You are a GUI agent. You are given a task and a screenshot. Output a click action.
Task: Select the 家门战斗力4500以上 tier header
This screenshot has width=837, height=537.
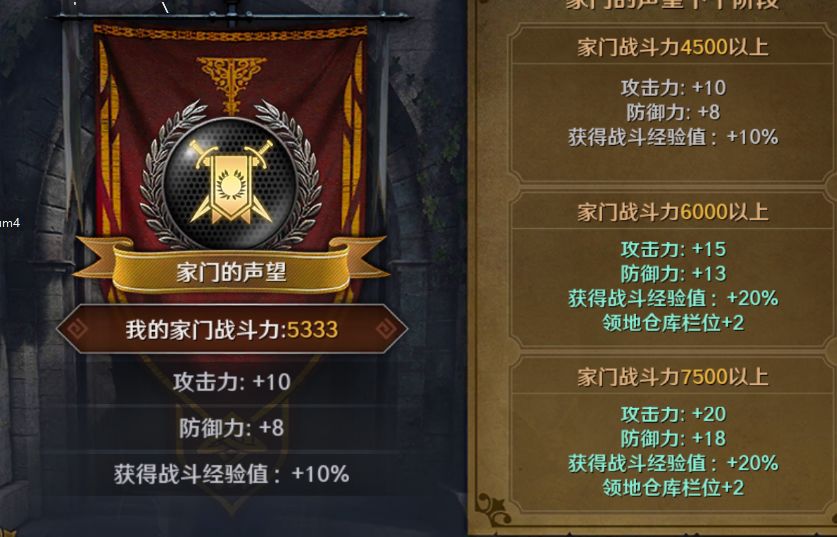click(x=673, y=48)
